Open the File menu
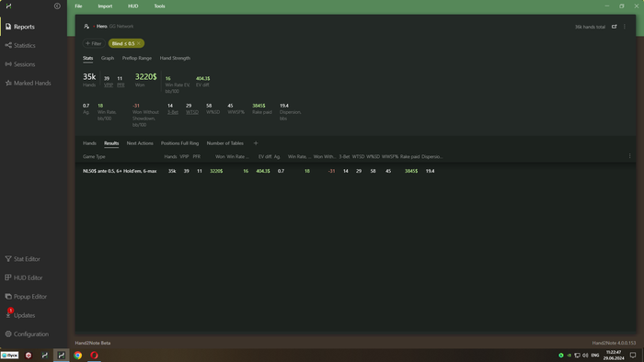 coord(78,6)
